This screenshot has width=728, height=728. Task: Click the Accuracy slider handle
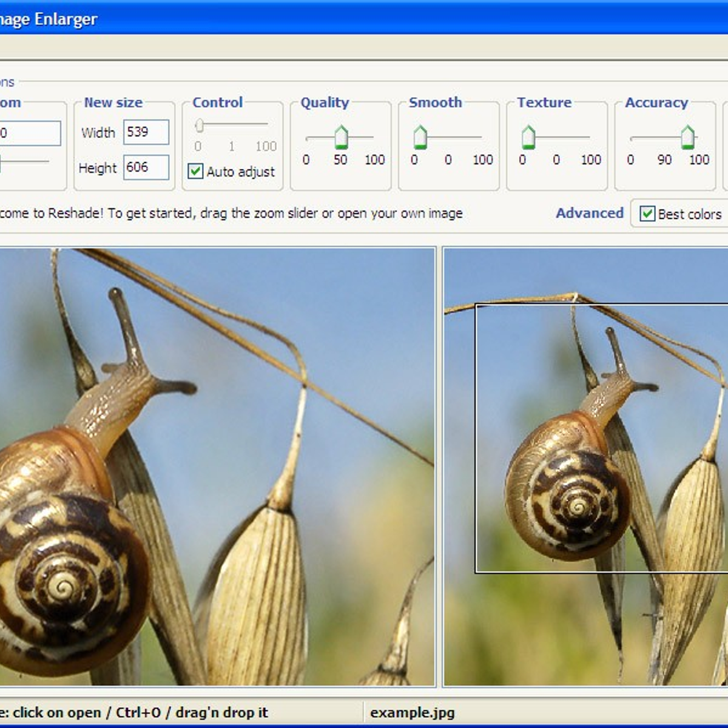click(x=687, y=137)
